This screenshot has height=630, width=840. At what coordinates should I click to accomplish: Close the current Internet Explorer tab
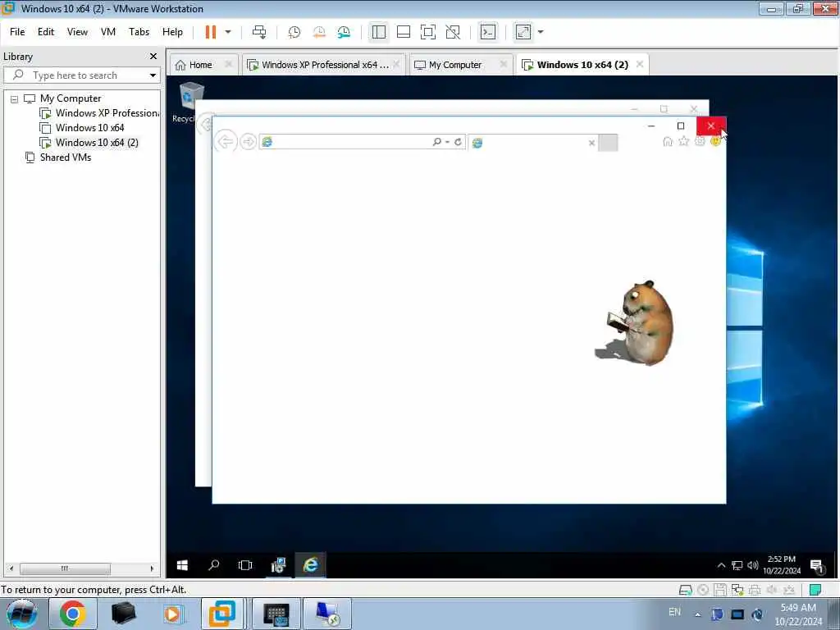pyautogui.click(x=591, y=143)
